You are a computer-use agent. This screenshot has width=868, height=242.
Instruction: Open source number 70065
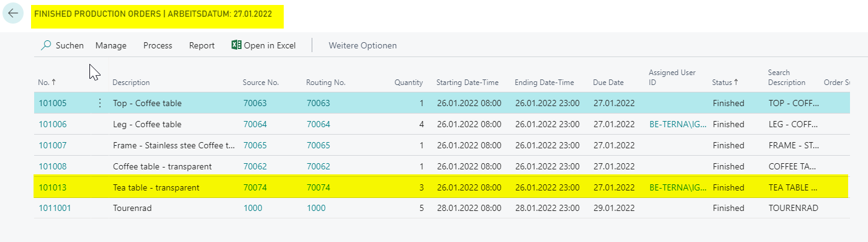pyautogui.click(x=255, y=145)
